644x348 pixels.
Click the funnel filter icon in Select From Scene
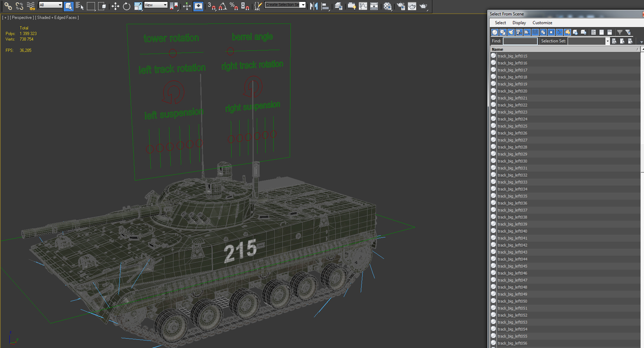(x=620, y=32)
